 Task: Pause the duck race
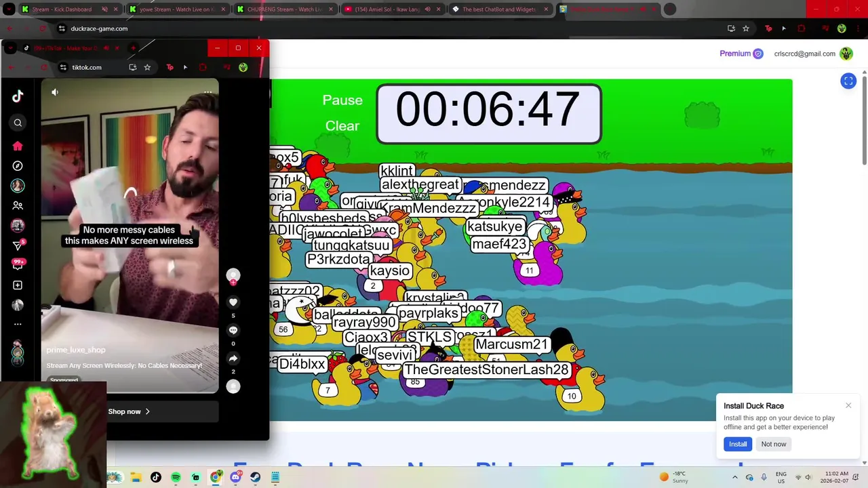click(x=342, y=100)
